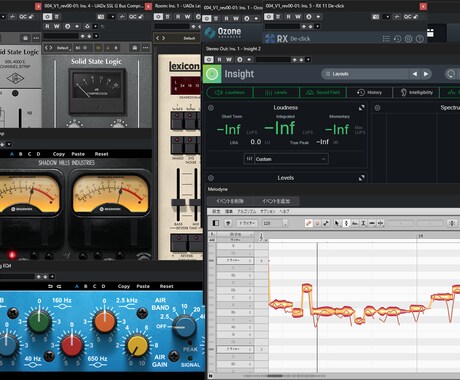
Task: Enable Write automation on Insight 2
Action: (x=229, y=59)
